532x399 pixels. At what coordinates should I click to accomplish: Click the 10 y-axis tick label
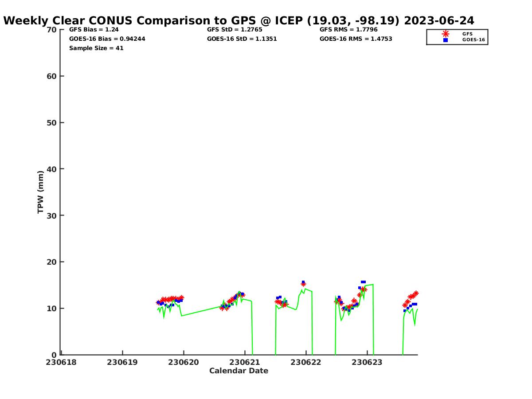(x=51, y=309)
